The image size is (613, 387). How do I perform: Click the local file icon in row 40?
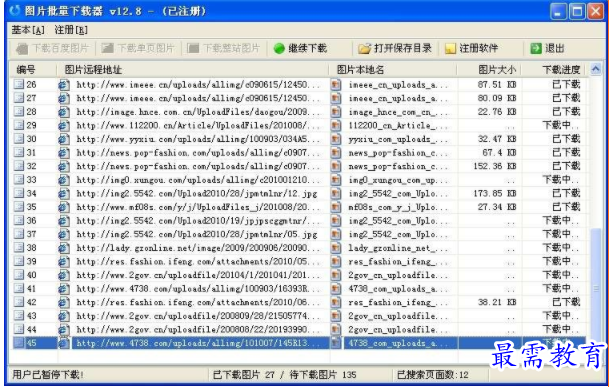(336, 275)
